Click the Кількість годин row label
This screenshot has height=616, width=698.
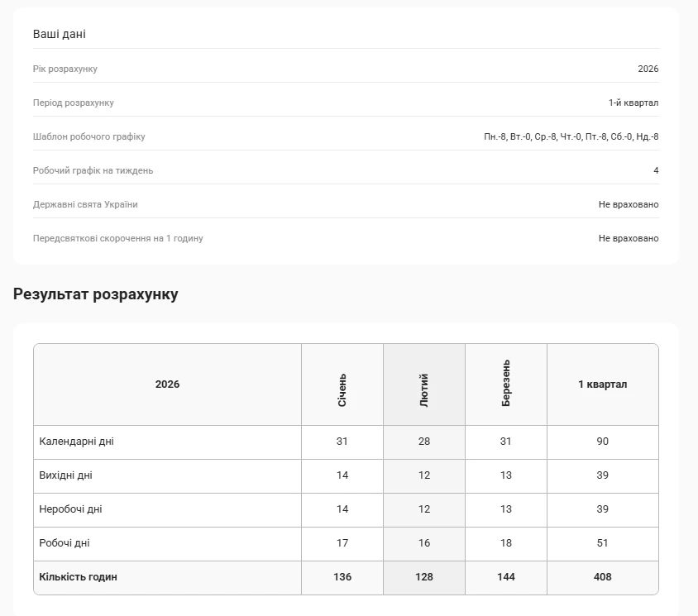(79, 577)
